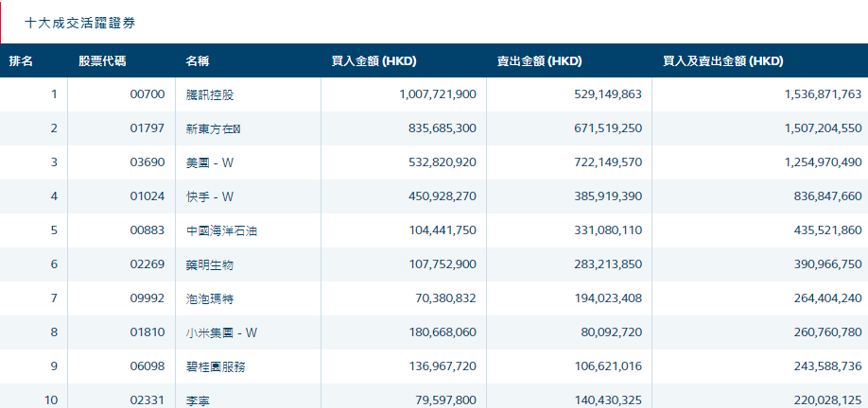The height and width of the screenshot is (408, 868).
Task: Click sell amount 529,149,863
Action: pos(608,94)
